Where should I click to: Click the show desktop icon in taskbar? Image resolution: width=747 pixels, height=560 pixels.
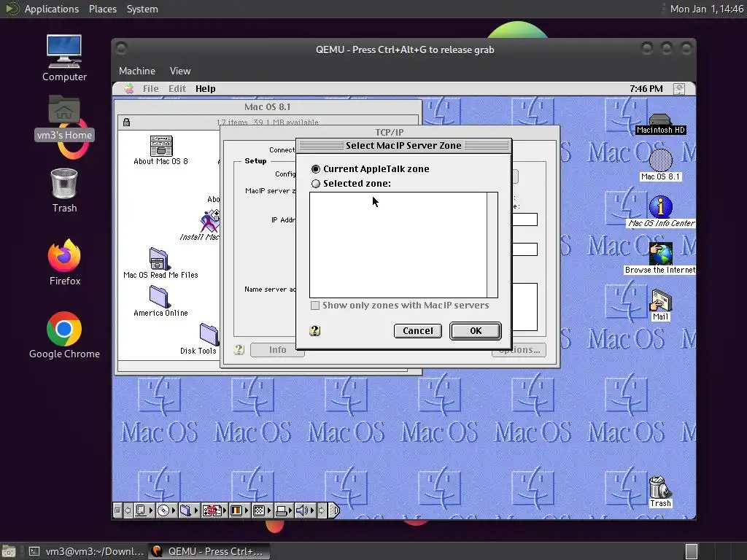[9, 551]
